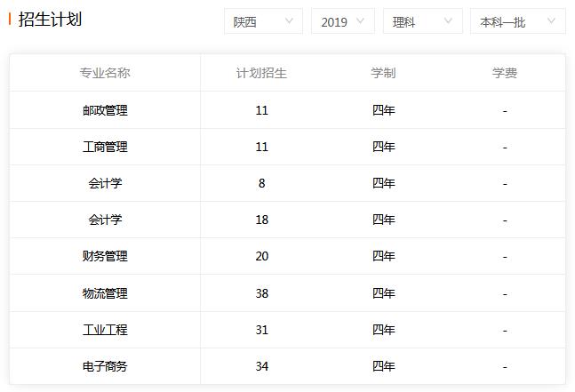Image resolution: width=575 pixels, height=392 pixels.
Task: Click the 学费 column header
Action: pos(505,73)
